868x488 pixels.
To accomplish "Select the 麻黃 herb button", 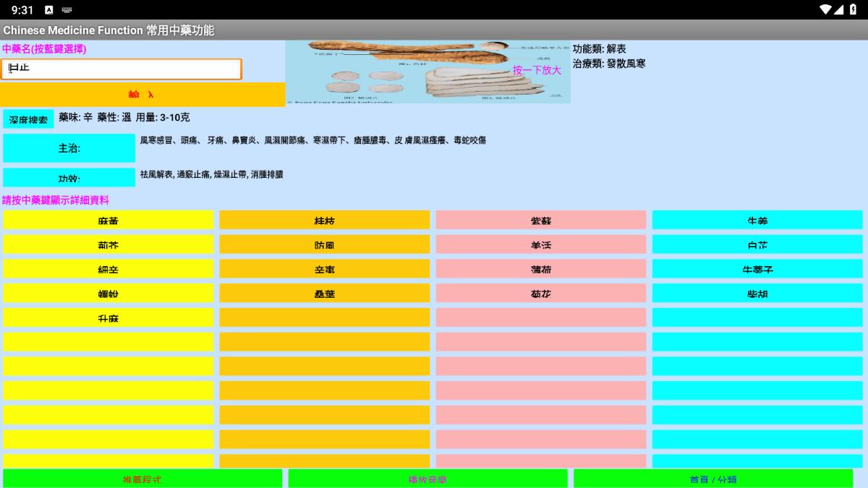I will coord(109,221).
